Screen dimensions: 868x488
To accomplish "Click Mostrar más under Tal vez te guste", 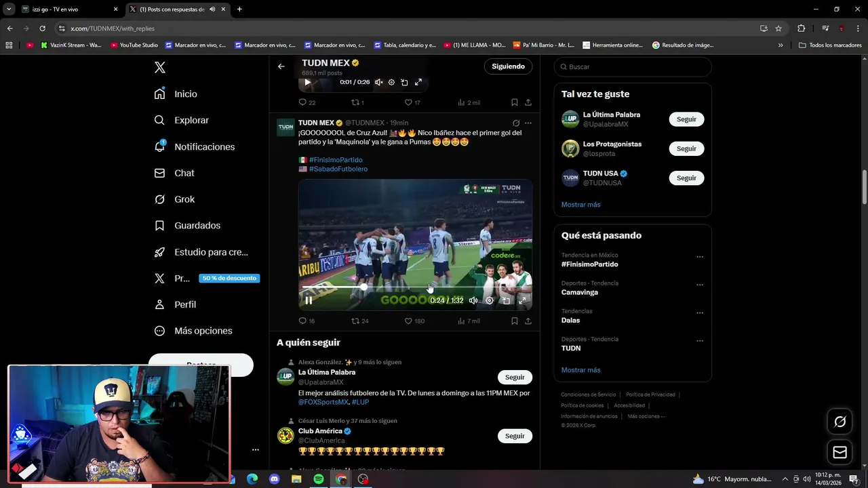I will [x=580, y=205].
